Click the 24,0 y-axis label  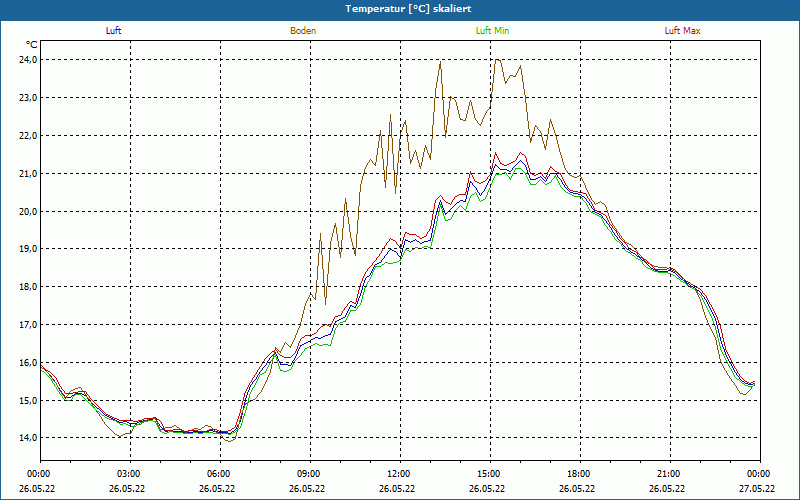29,60
